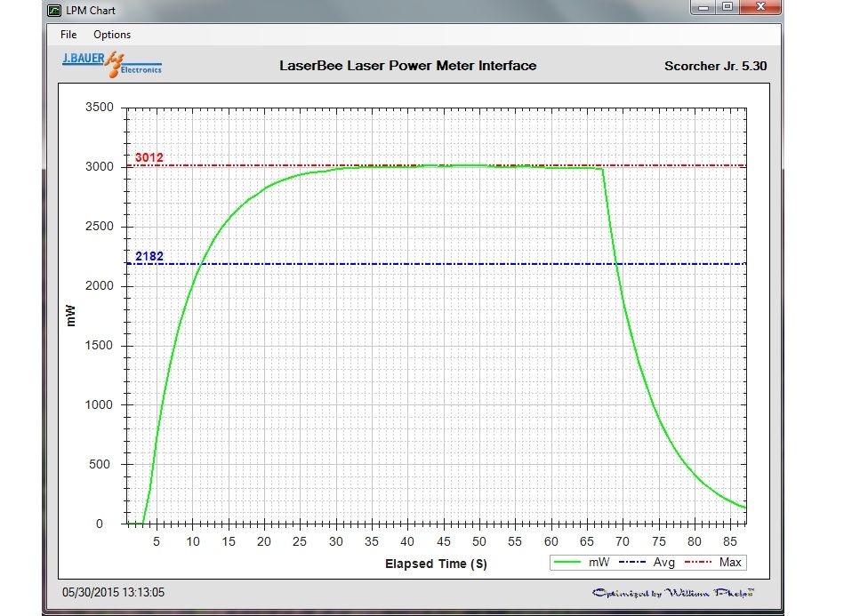The image size is (860, 616).
Task: Click the 0 y-axis label
Action: 100,524
